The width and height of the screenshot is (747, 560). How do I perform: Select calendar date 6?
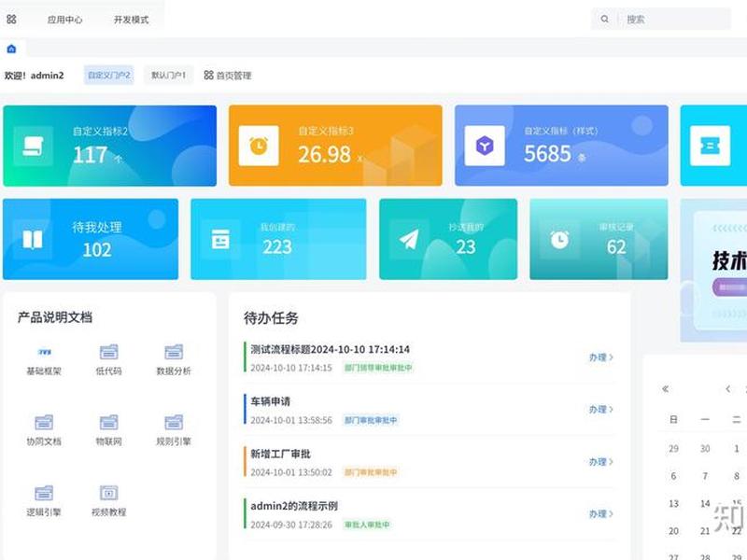(673, 476)
